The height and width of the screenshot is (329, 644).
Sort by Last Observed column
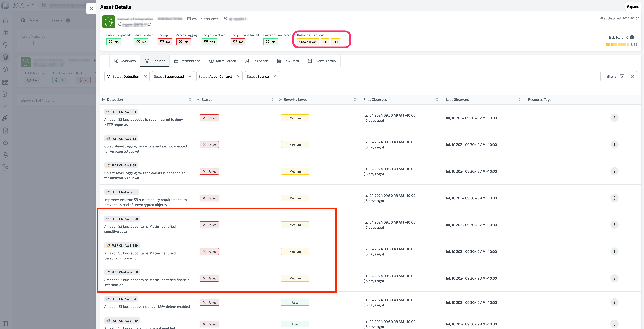click(519, 100)
